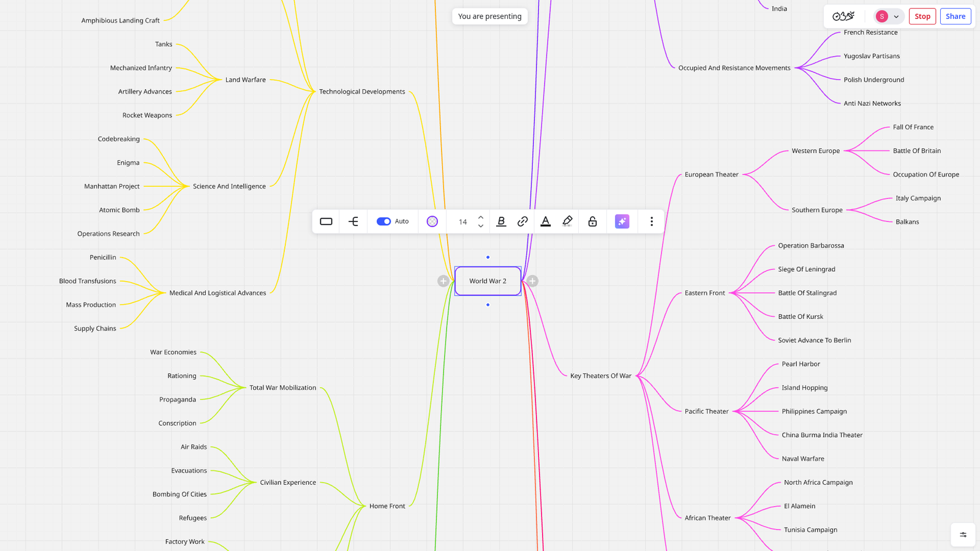
Task: Open the branch line style icon
Action: pyautogui.click(x=353, y=222)
